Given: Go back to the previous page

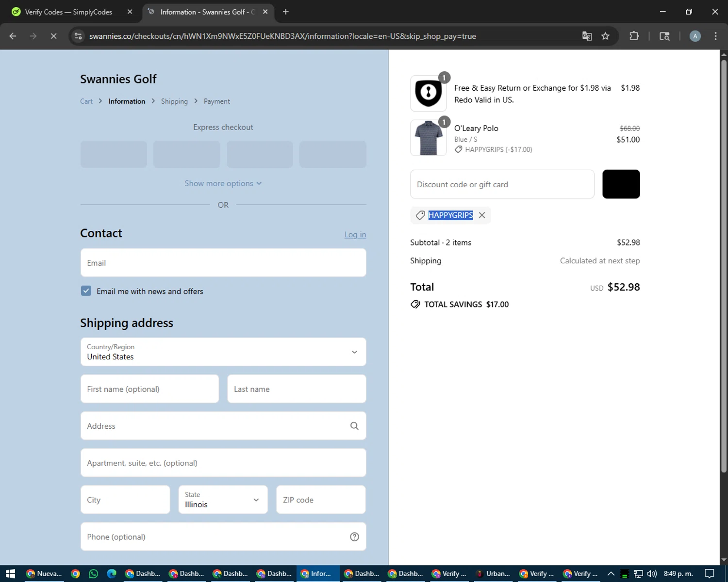Looking at the screenshot, I should pyautogui.click(x=13, y=36).
